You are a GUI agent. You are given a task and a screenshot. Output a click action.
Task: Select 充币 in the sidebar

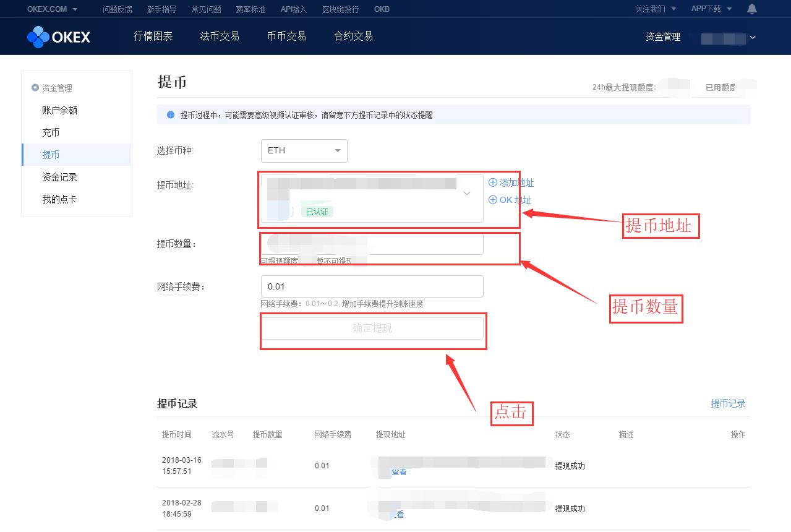coord(51,132)
